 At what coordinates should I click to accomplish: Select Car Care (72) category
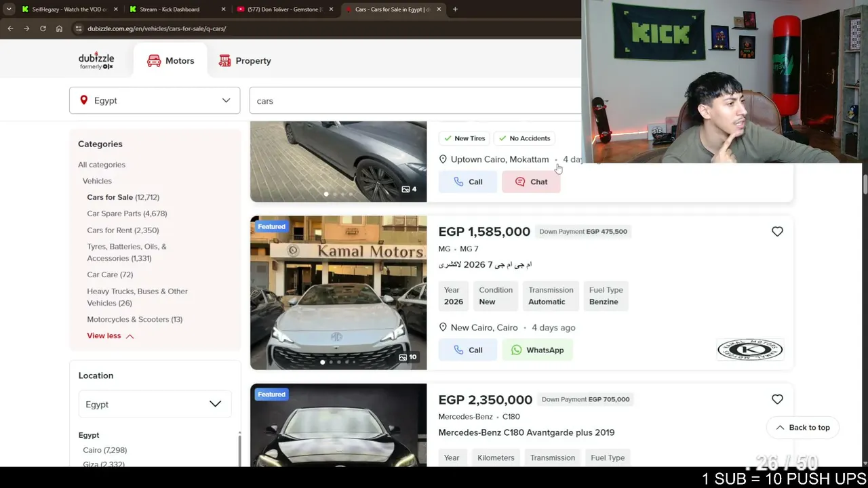click(110, 274)
